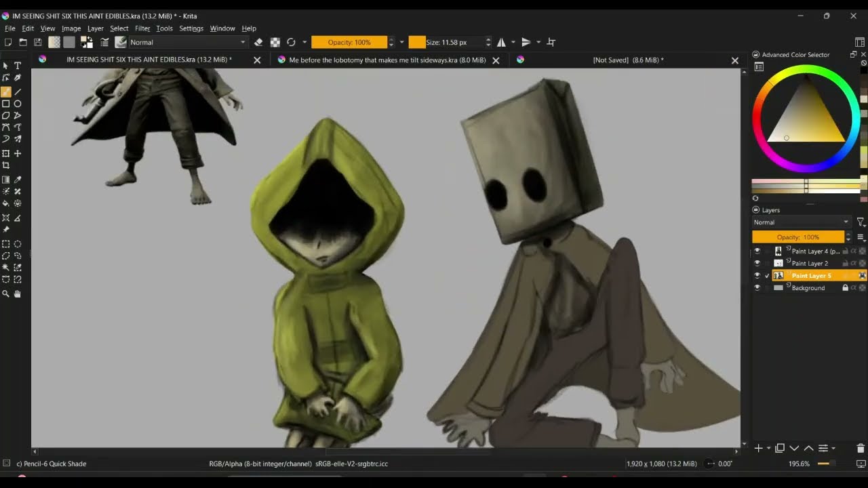Open the Layers docker thumbnail options menu
This screenshot has height=488, width=868.
[x=861, y=237]
